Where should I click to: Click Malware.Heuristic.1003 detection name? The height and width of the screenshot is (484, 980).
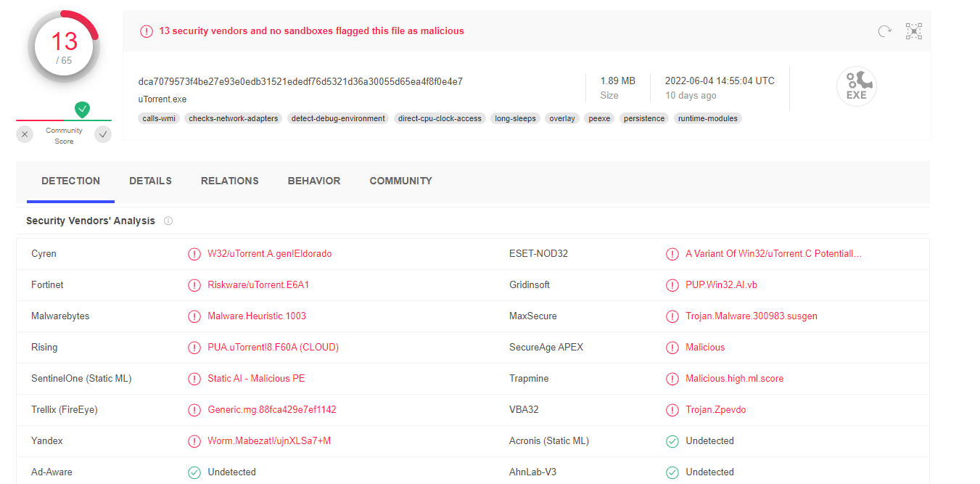(257, 316)
